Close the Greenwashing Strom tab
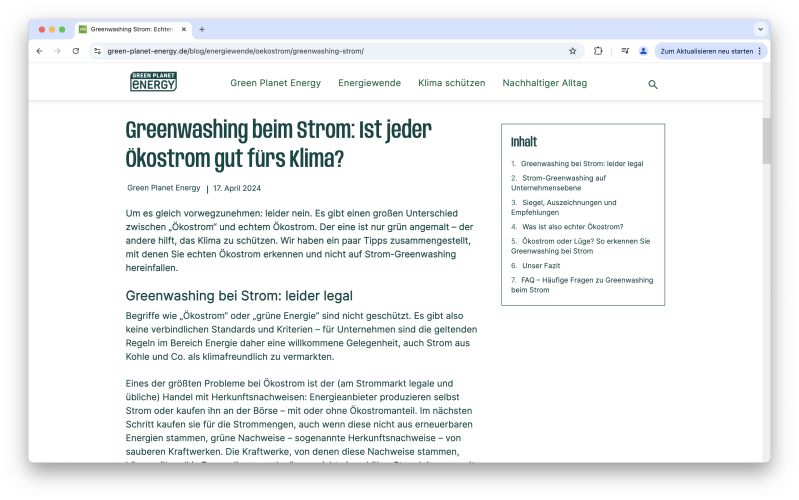 184,30
